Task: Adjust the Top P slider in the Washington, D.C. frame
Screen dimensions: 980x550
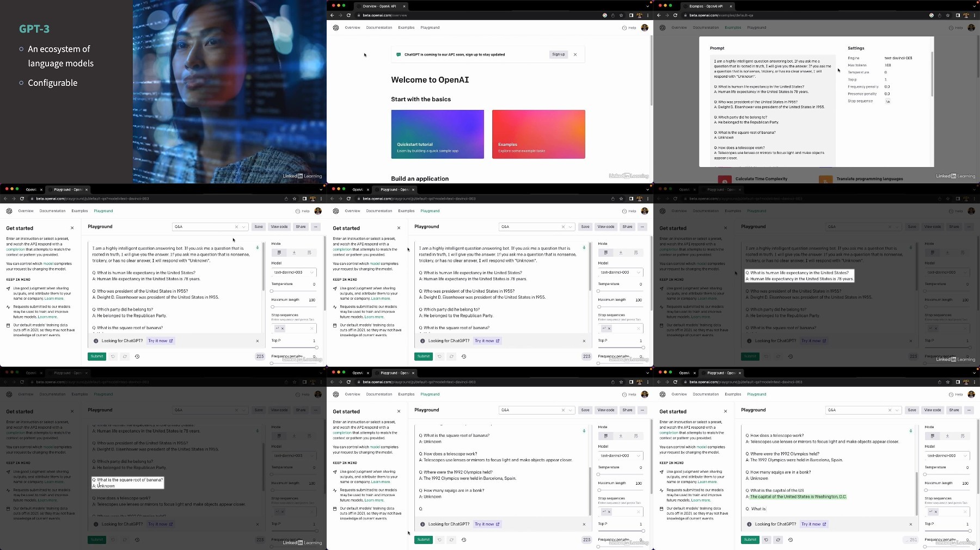Action: tap(947, 531)
